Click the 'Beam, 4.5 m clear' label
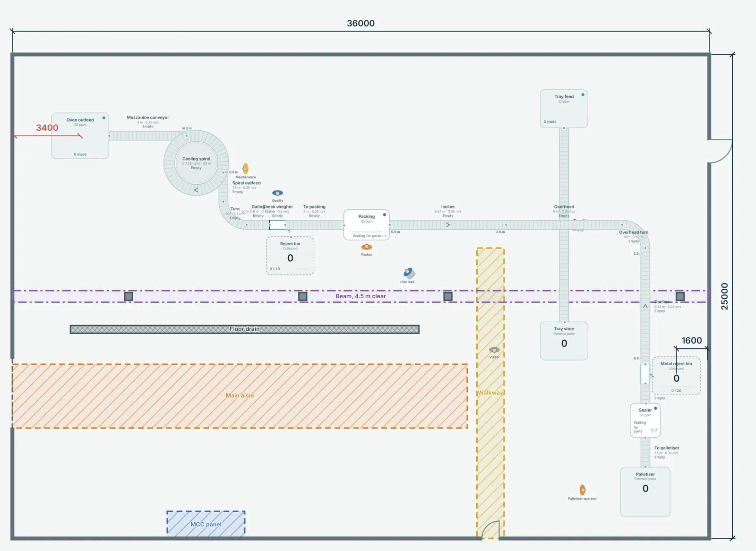This screenshot has height=551, width=756. tap(361, 296)
